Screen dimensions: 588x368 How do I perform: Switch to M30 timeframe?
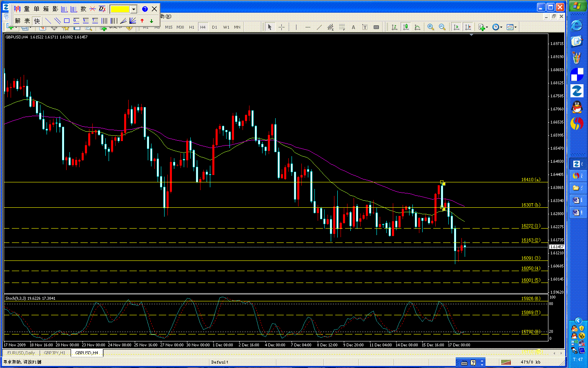coord(180,27)
